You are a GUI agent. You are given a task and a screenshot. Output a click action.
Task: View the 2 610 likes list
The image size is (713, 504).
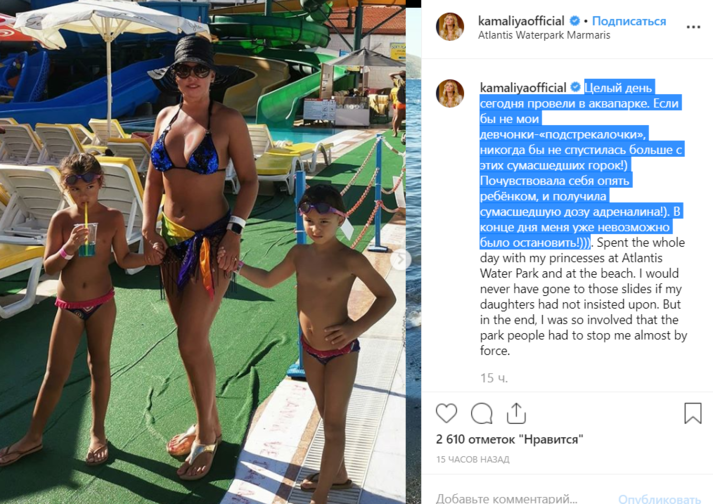(509, 439)
